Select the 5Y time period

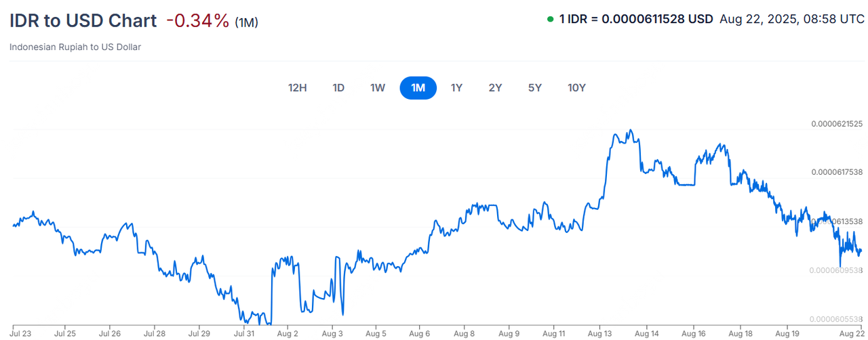pyautogui.click(x=535, y=87)
